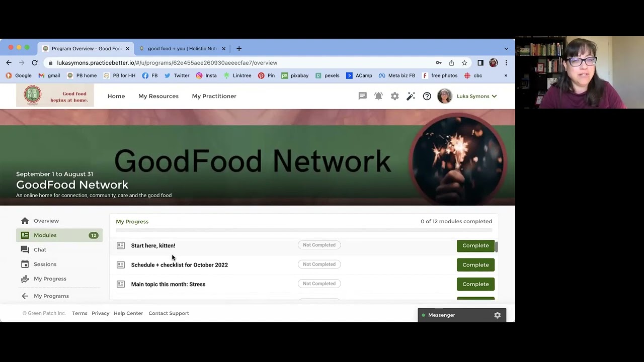The image size is (644, 362).
Task: Open My Resources in the navigation
Action: [158, 96]
